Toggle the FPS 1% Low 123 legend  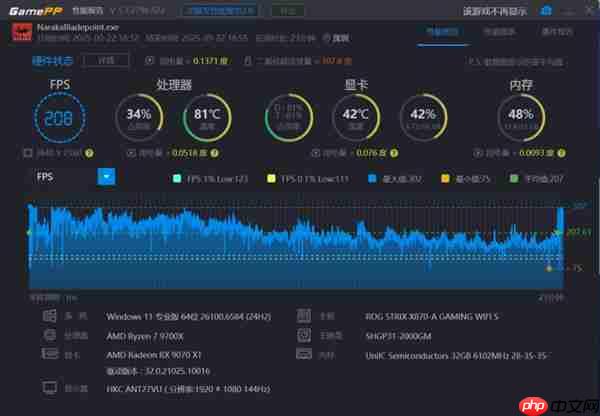coord(210,179)
